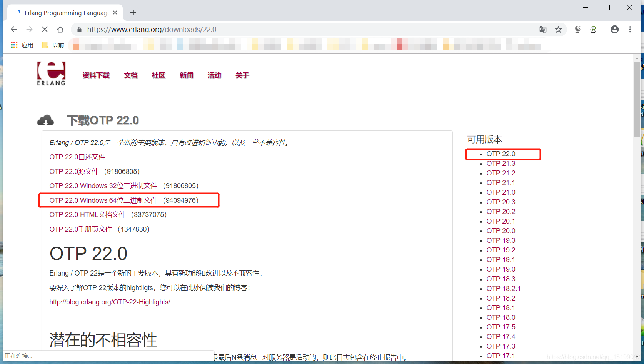The width and height of the screenshot is (644, 364).
Task: Open the 新闻 menu item
Action: tap(186, 75)
